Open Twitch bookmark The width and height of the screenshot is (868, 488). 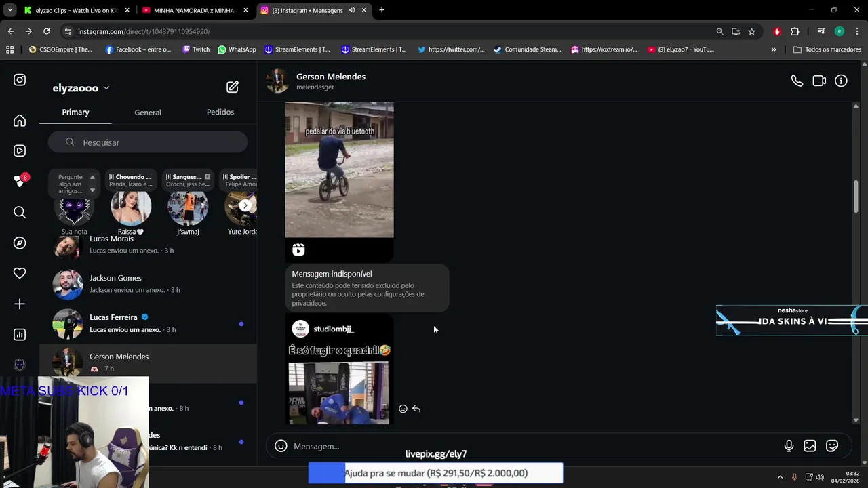[196, 49]
